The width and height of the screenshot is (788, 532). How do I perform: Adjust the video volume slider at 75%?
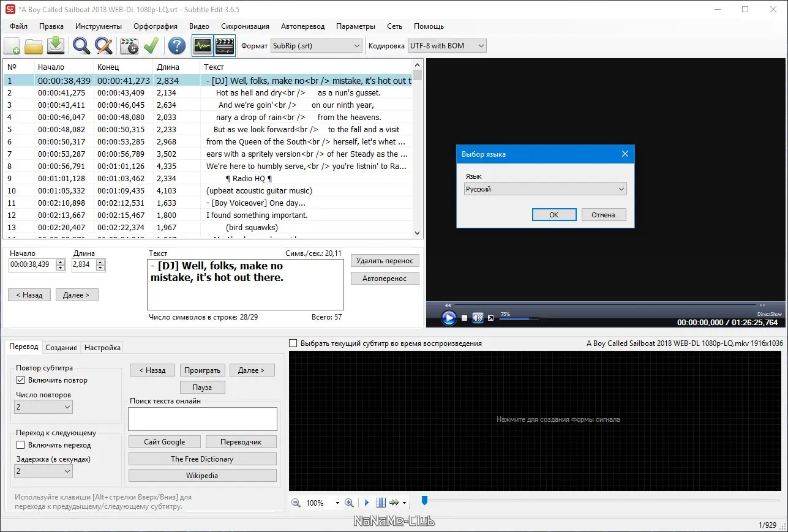tap(519, 318)
